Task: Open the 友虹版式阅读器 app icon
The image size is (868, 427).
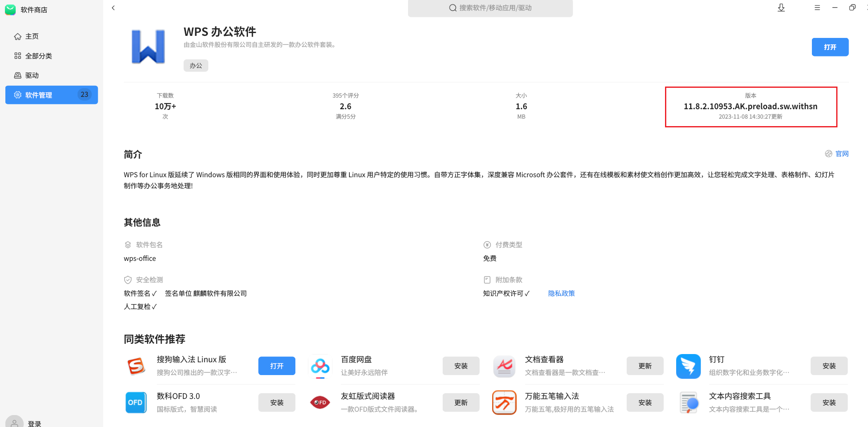Action: [x=320, y=403]
